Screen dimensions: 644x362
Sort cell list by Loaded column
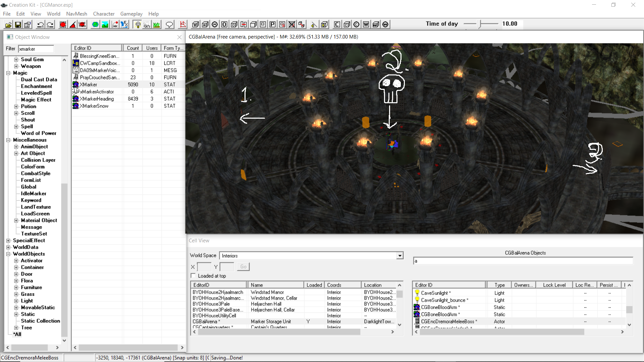click(x=314, y=285)
